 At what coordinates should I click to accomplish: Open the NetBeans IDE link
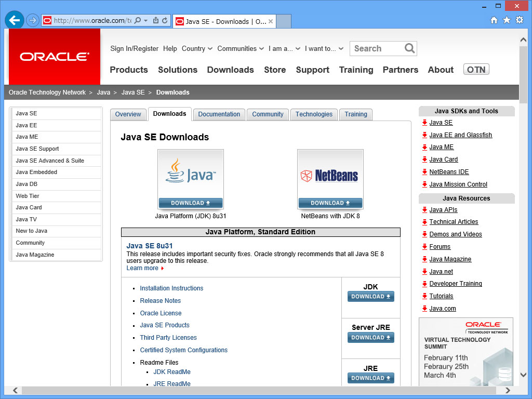449,171
